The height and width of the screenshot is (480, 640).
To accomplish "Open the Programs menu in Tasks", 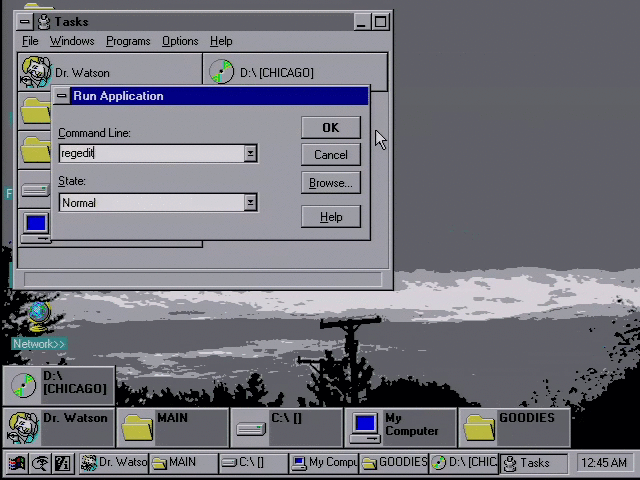I will coord(128,41).
